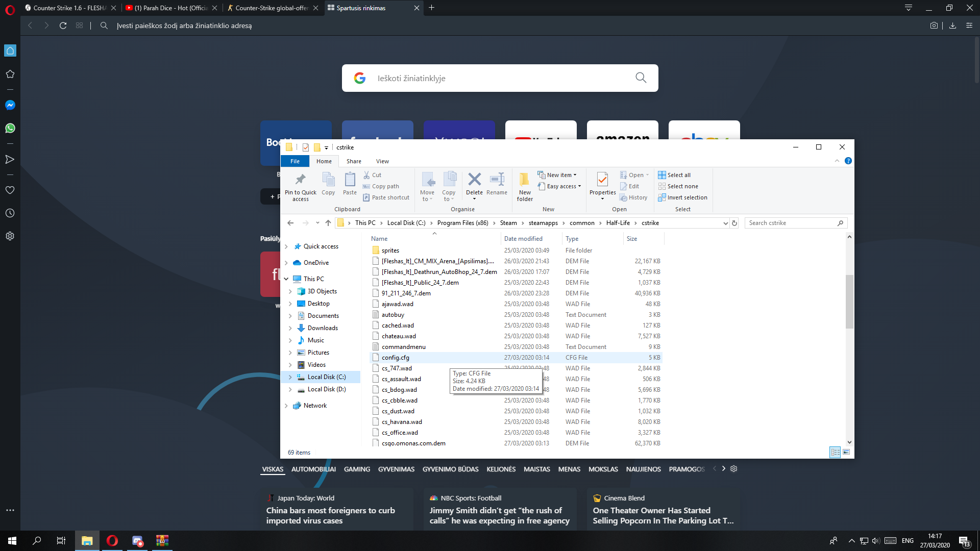Screen dimensions: 980x551
Task: Open Easy access dropdown
Action: (559, 186)
